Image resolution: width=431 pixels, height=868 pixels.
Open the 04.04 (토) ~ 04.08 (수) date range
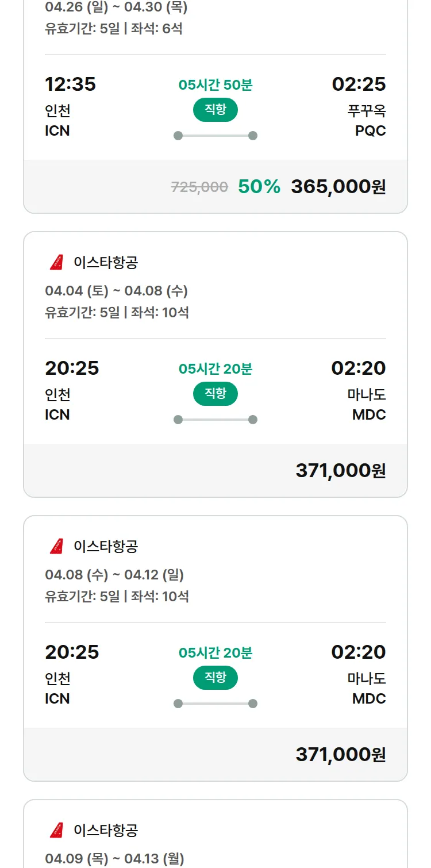pos(117,291)
